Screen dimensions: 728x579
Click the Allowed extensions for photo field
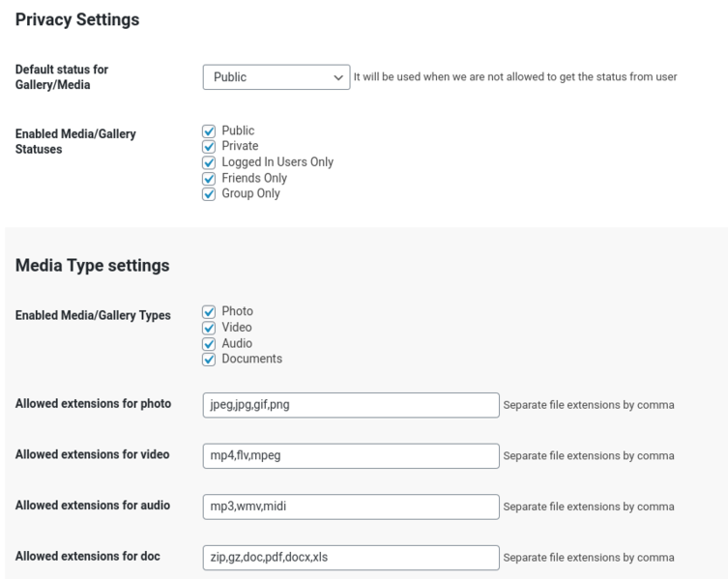pyautogui.click(x=351, y=405)
